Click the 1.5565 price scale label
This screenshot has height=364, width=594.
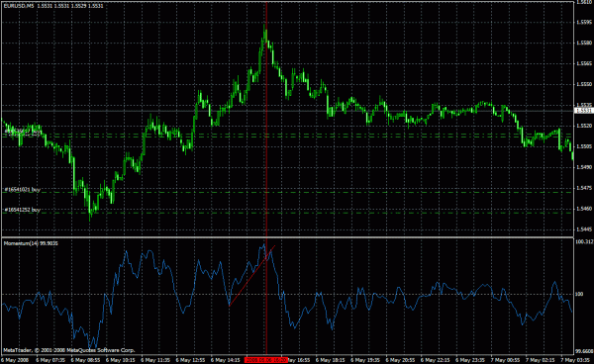tap(584, 63)
